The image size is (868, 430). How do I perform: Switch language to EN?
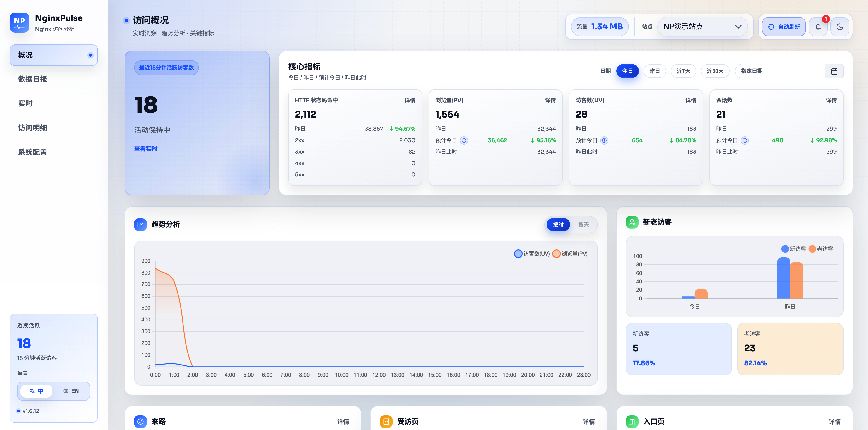tap(71, 391)
